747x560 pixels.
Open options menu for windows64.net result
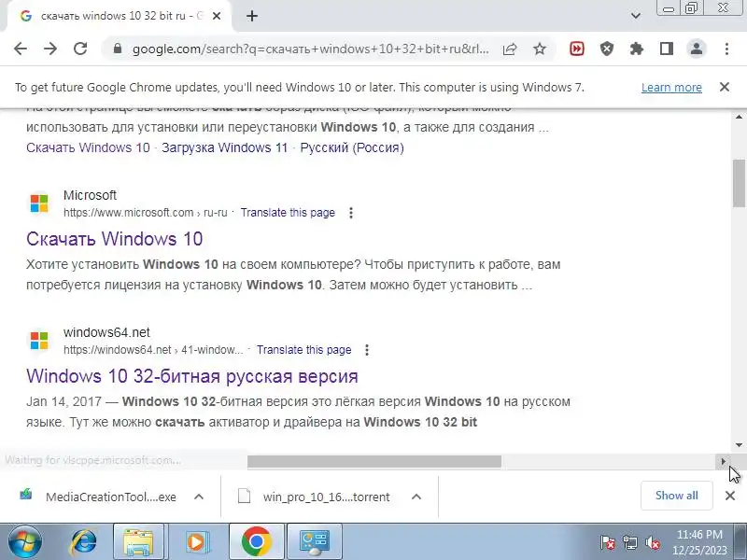click(x=367, y=350)
